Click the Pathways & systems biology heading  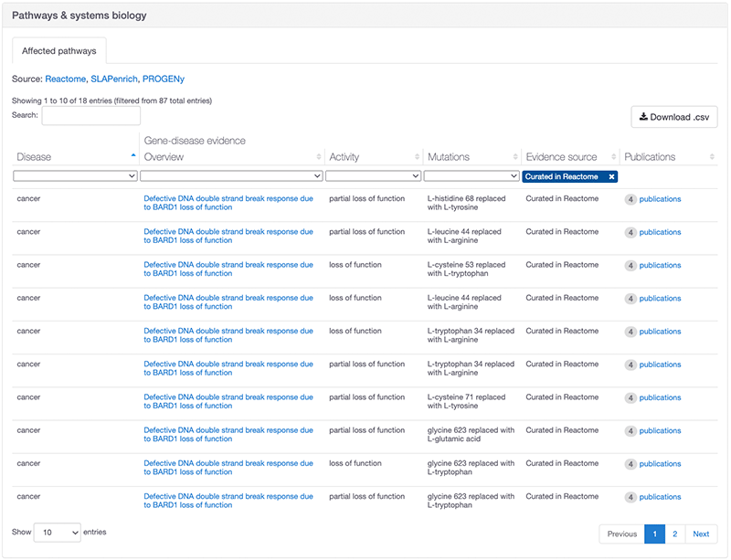click(x=79, y=16)
